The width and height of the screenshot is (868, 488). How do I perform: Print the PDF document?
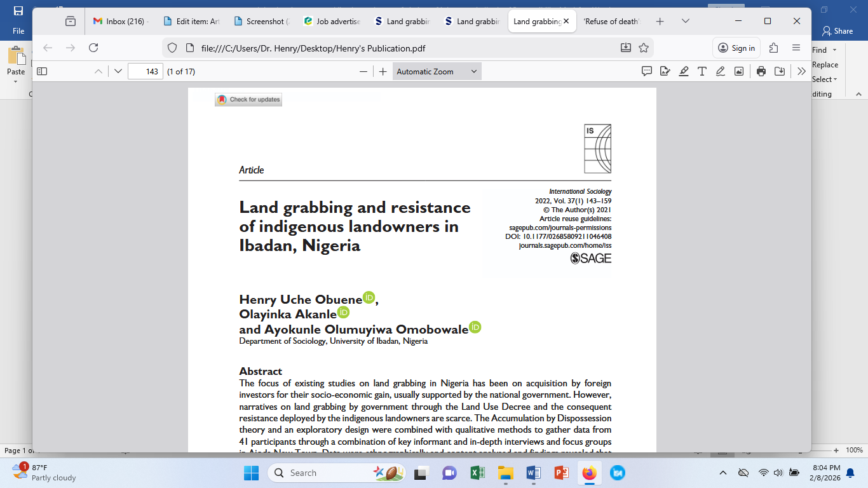coord(761,72)
